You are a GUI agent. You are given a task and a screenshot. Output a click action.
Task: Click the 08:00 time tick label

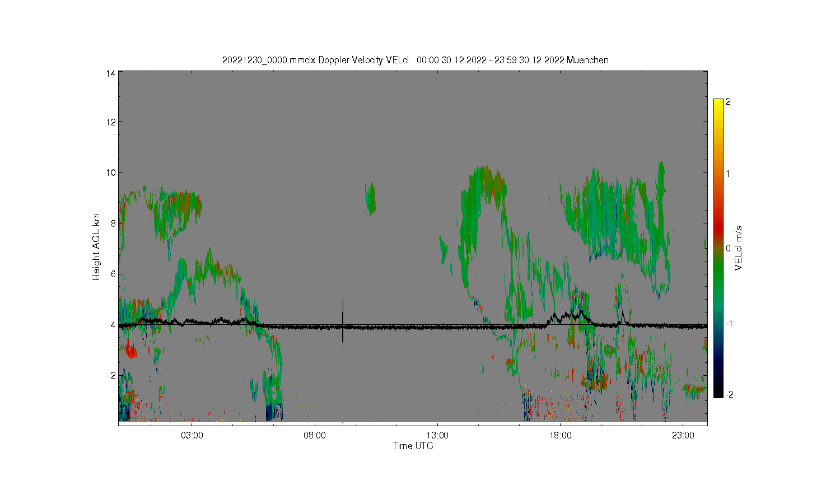pyautogui.click(x=315, y=436)
